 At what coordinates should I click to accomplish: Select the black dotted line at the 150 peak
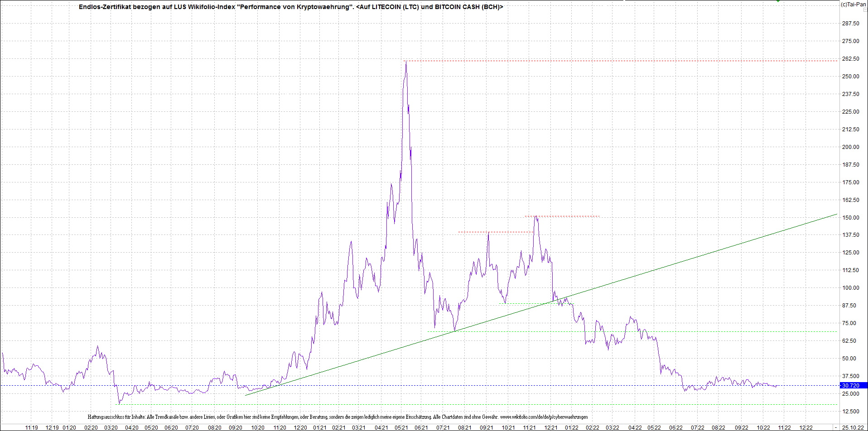point(562,216)
